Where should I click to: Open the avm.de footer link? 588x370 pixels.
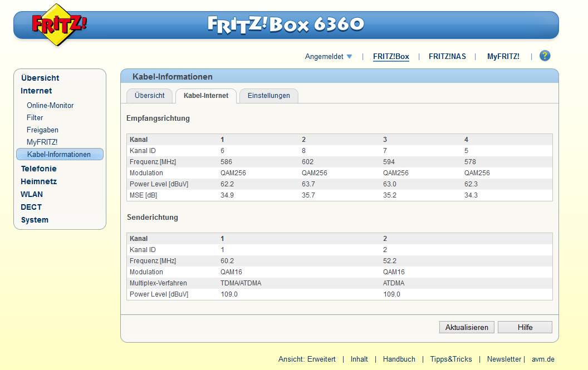point(543,359)
